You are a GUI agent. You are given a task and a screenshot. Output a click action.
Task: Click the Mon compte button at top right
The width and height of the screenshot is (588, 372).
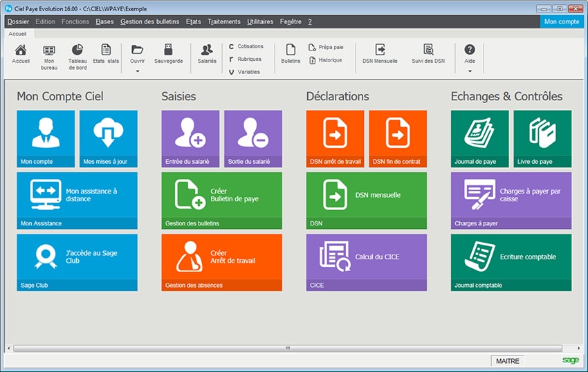point(562,21)
